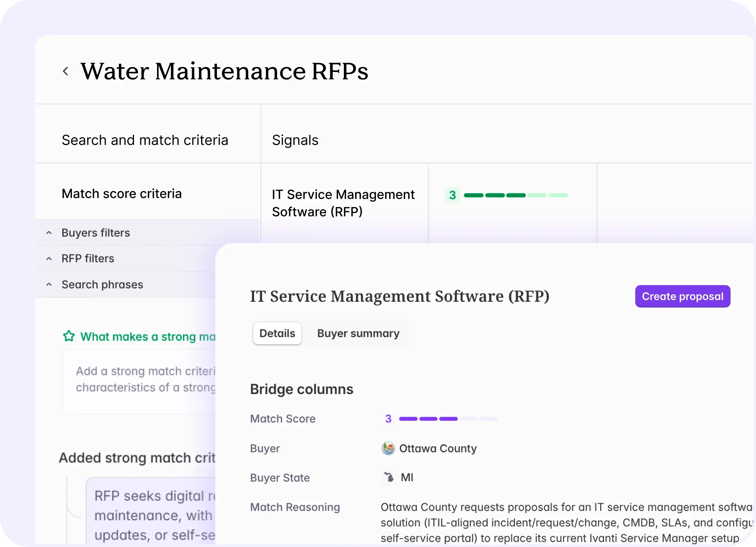
Task: Click the Ottawa County logo icon
Action: click(388, 448)
